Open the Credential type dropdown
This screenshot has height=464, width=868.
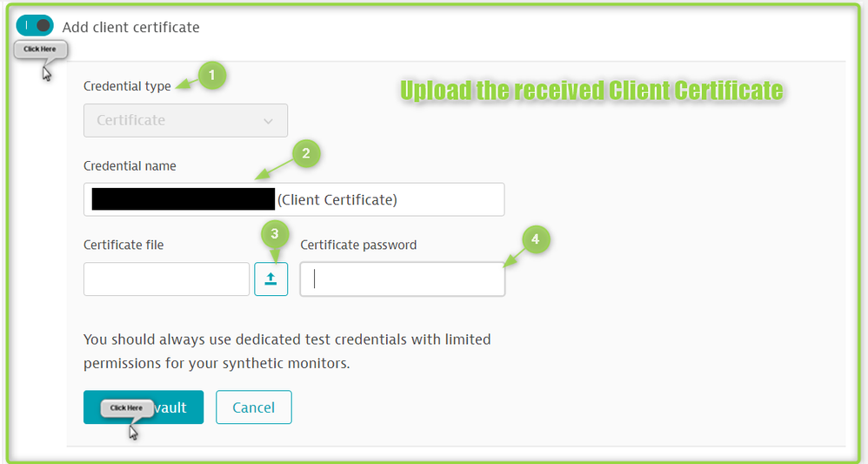pyautogui.click(x=185, y=120)
